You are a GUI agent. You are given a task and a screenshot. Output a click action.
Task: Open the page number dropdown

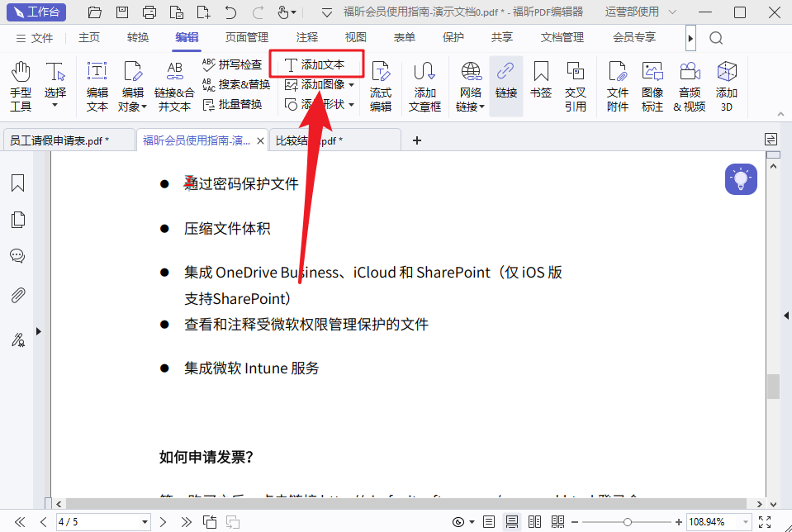click(x=145, y=522)
